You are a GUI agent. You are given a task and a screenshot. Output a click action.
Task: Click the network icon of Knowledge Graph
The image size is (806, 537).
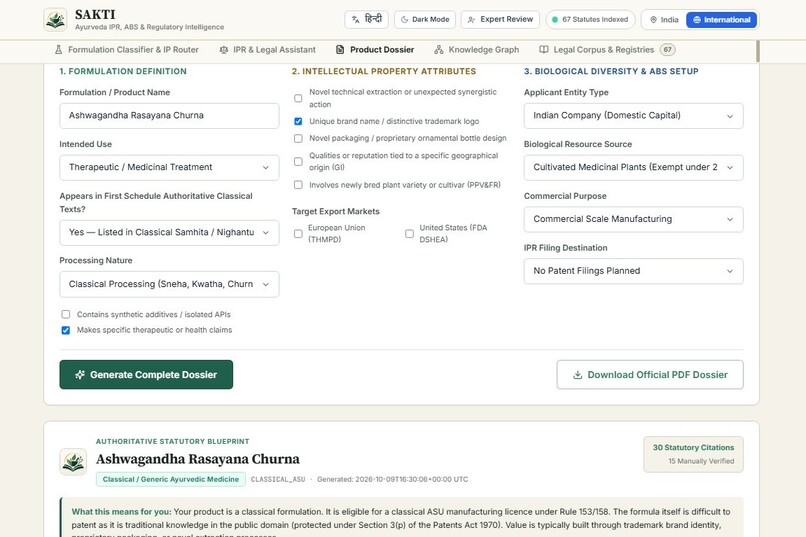[438, 49]
